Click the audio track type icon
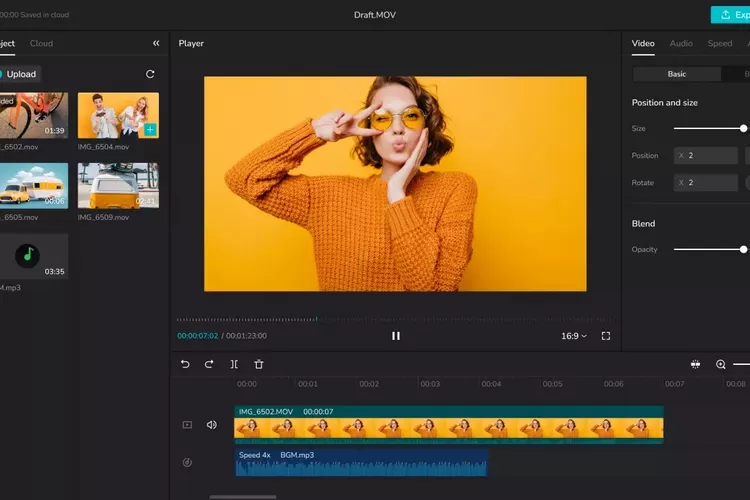Viewport: 750px width, 500px height. click(188, 462)
